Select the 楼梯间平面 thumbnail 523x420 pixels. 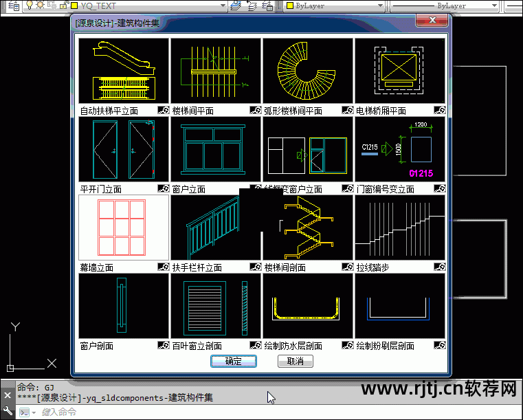pos(216,71)
